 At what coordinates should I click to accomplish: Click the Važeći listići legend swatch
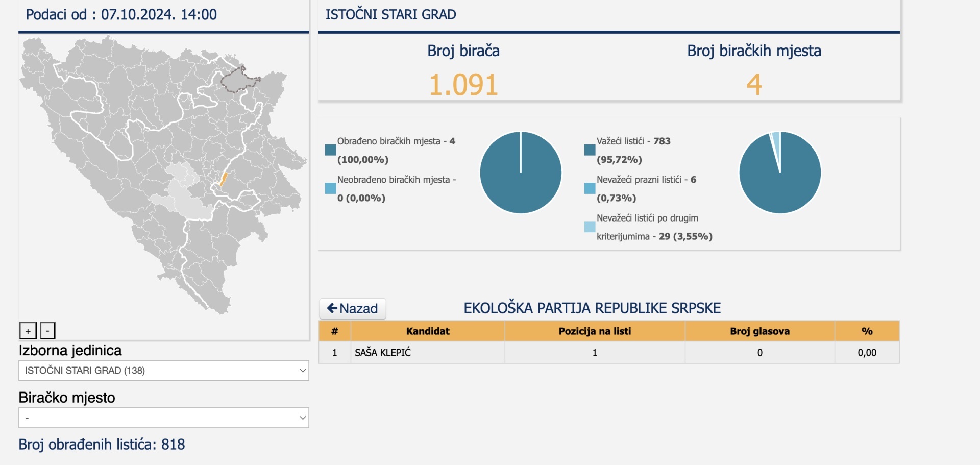click(590, 150)
